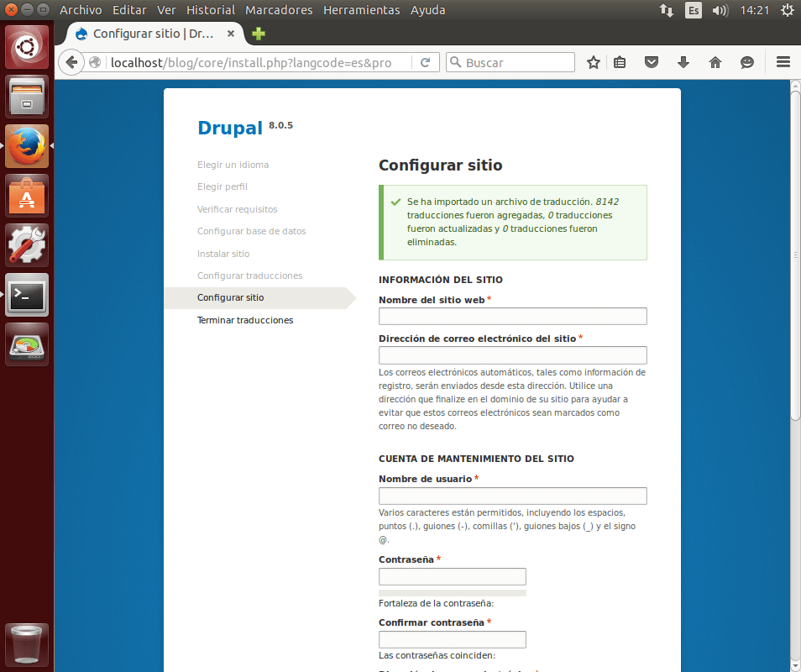The height and width of the screenshot is (672, 801).
Task: Click CUENTA DE MANTENIMIENTO DEL SITIO heading
Action: [x=476, y=459]
